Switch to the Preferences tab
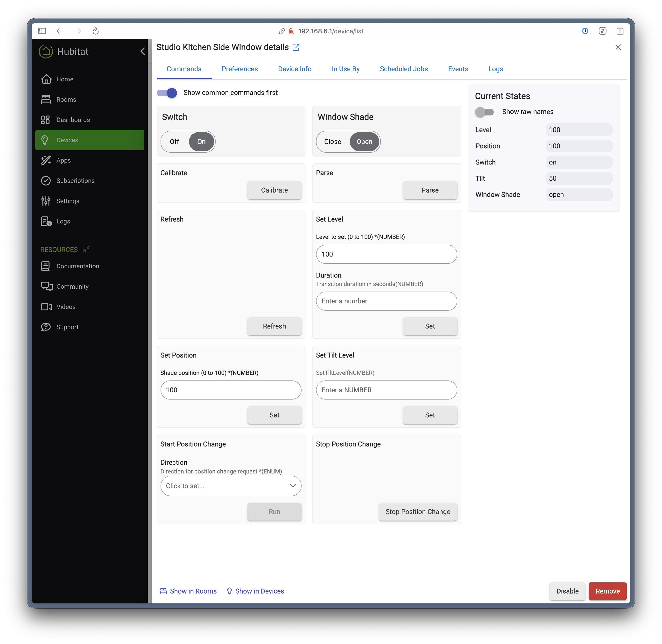The height and width of the screenshot is (644, 662). (239, 69)
